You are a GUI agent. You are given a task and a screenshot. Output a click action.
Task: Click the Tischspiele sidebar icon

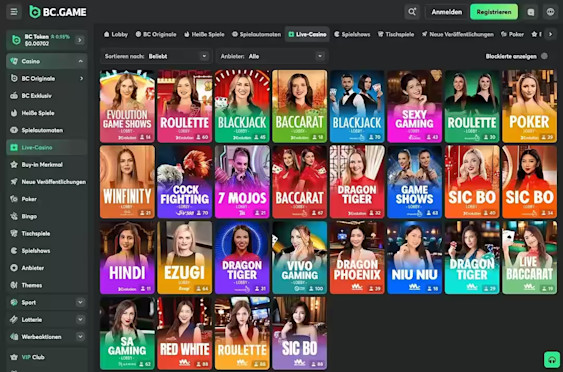14,233
